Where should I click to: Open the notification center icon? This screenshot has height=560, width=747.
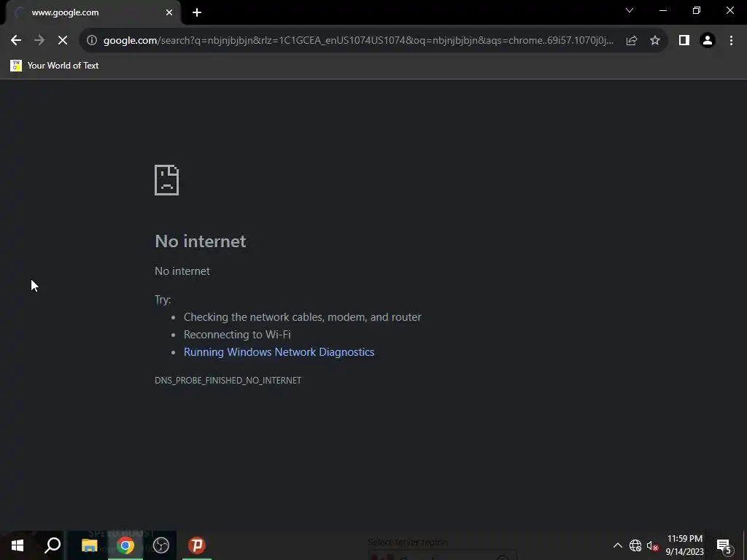tap(724, 545)
